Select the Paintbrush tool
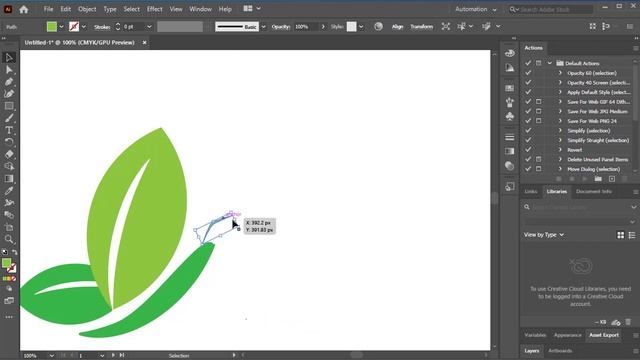The width and height of the screenshot is (640, 360). 9,118
